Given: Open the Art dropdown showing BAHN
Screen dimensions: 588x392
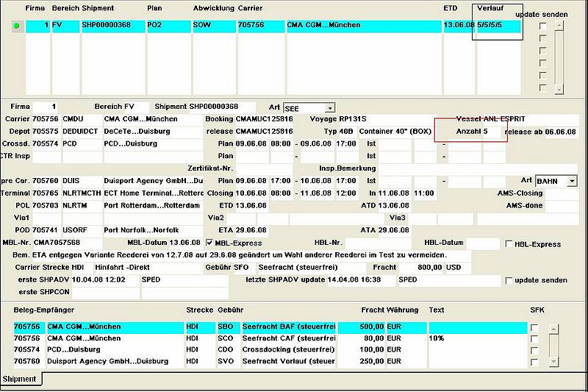Looking at the screenshot, I should coord(572,181).
